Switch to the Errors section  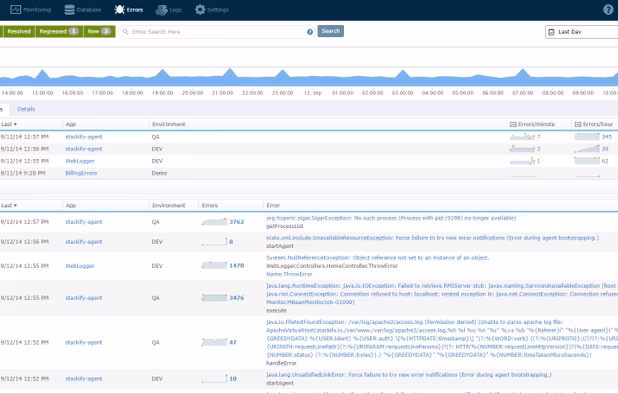click(x=129, y=10)
